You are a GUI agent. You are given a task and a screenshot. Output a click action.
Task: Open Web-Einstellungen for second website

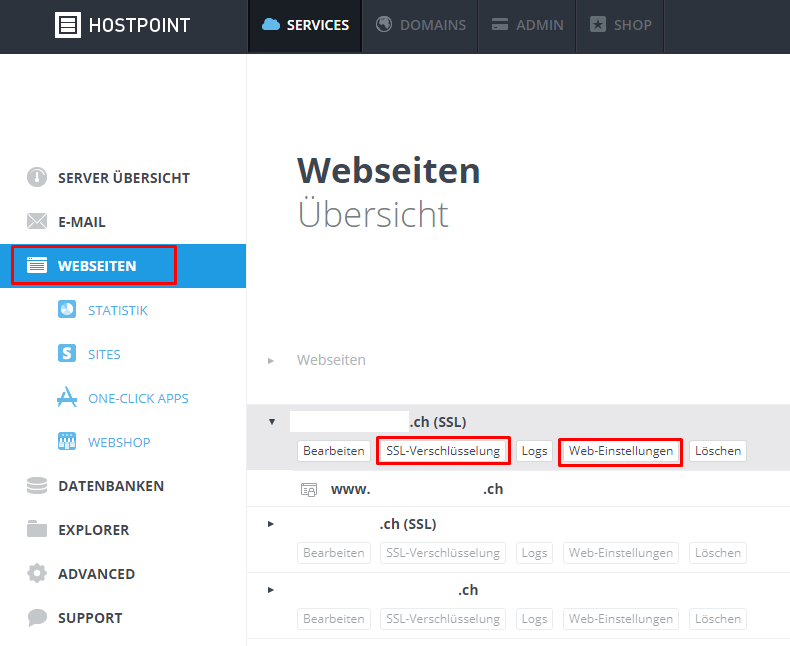coord(621,553)
